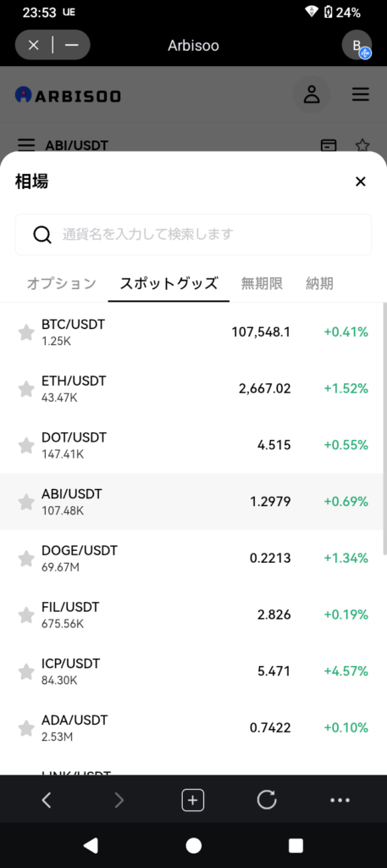Select the ICP/USDT trading pair
This screenshot has width=387, height=868.
(193, 671)
